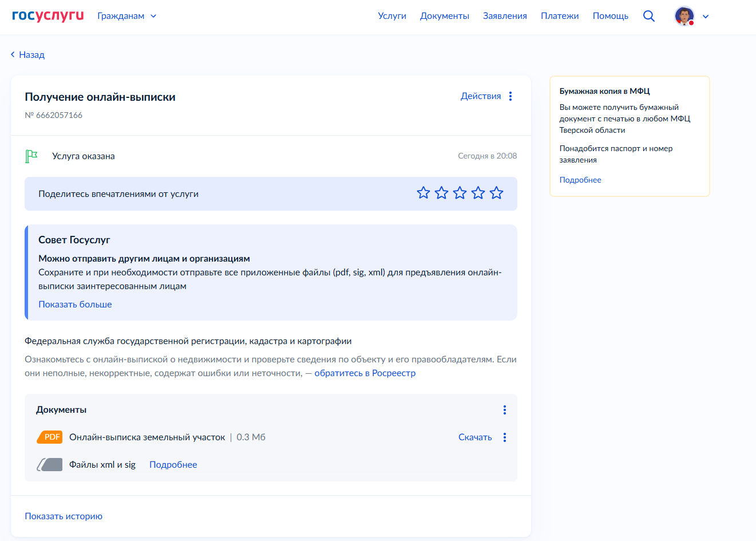Open the Документы section three-dot menu
This screenshot has height=541, width=756.
point(505,410)
